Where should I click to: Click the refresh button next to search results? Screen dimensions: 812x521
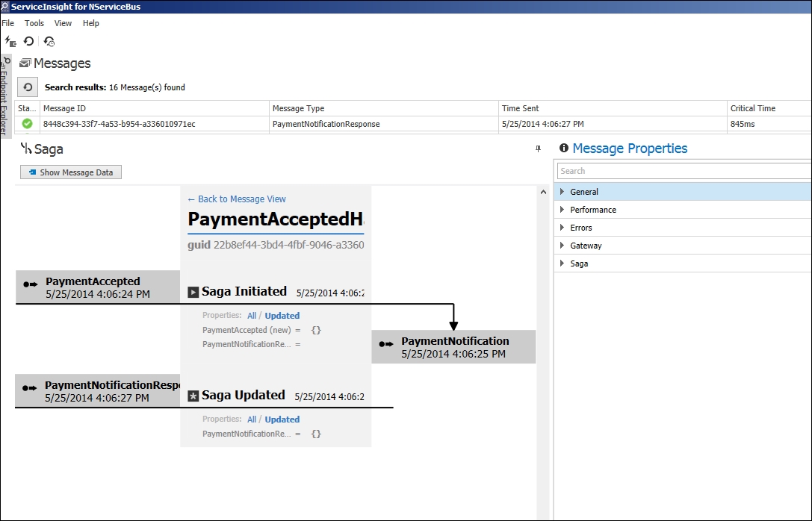(27, 87)
